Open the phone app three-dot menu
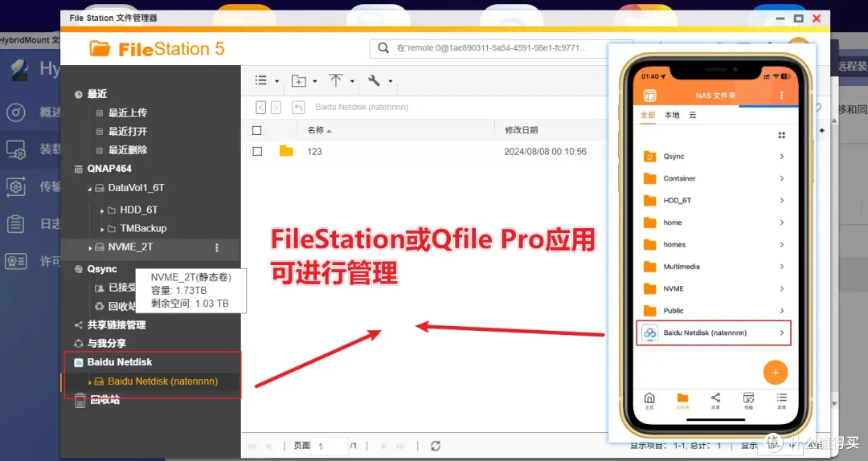The height and width of the screenshot is (461, 868). pos(782,96)
